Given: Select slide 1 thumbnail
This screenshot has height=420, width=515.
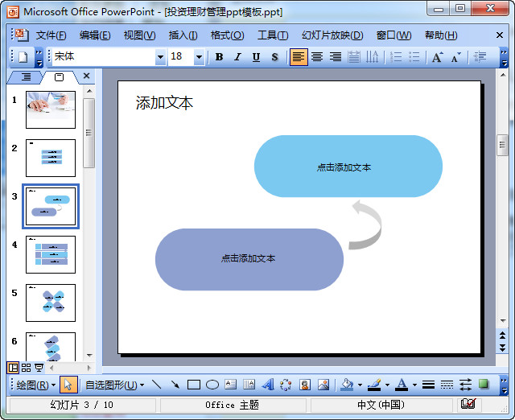Looking at the screenshot, I should click(51, 109).
